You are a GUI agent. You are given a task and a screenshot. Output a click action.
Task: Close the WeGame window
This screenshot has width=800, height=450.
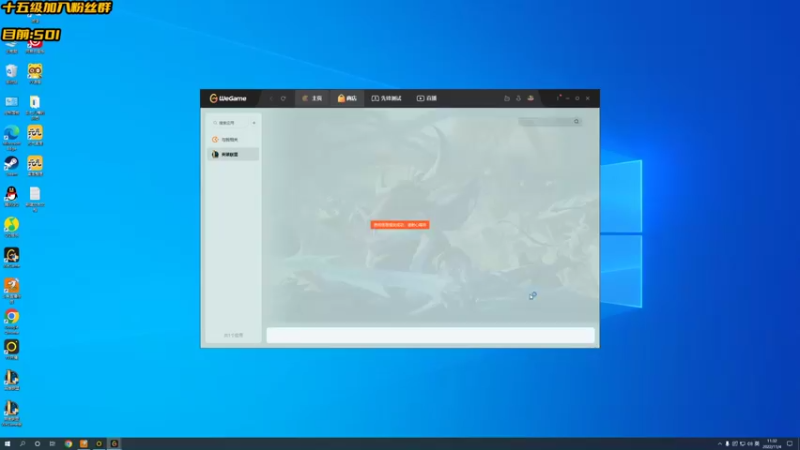click(588, 98)
